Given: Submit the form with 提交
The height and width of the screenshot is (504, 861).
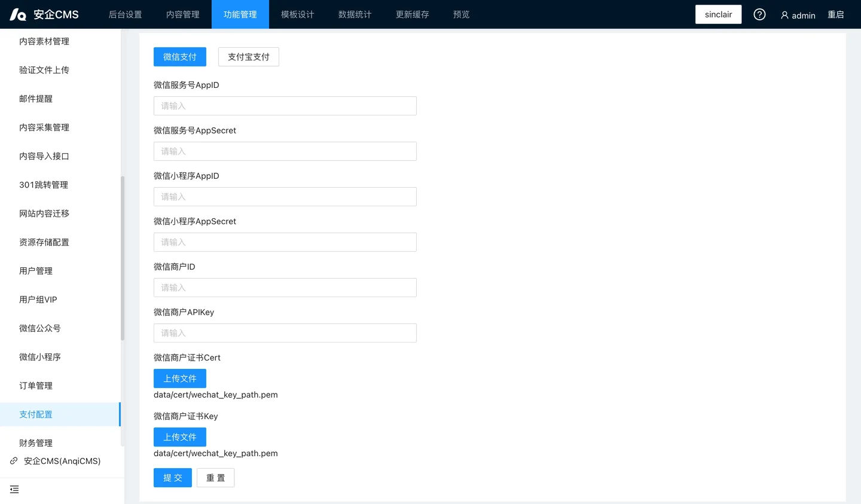Looking at the screenshot, I should [x=173, y=478].
